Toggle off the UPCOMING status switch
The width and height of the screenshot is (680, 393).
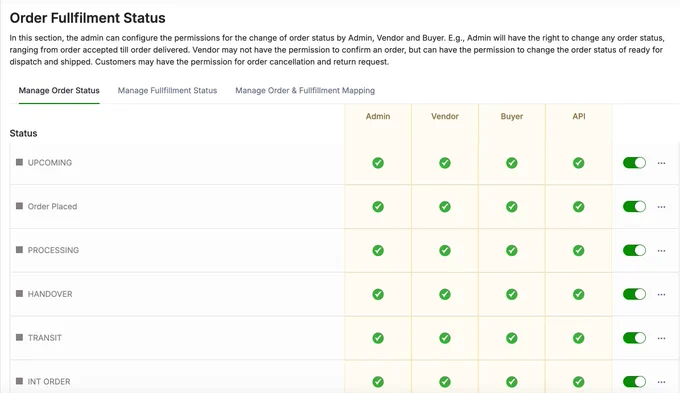pyautogui.click(x=634, y=163)
